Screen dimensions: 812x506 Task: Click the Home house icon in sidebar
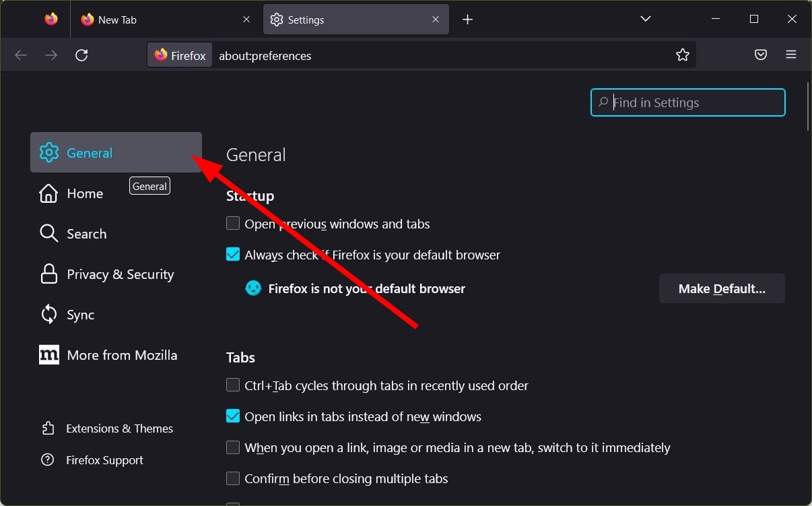(x=48, y=193)
